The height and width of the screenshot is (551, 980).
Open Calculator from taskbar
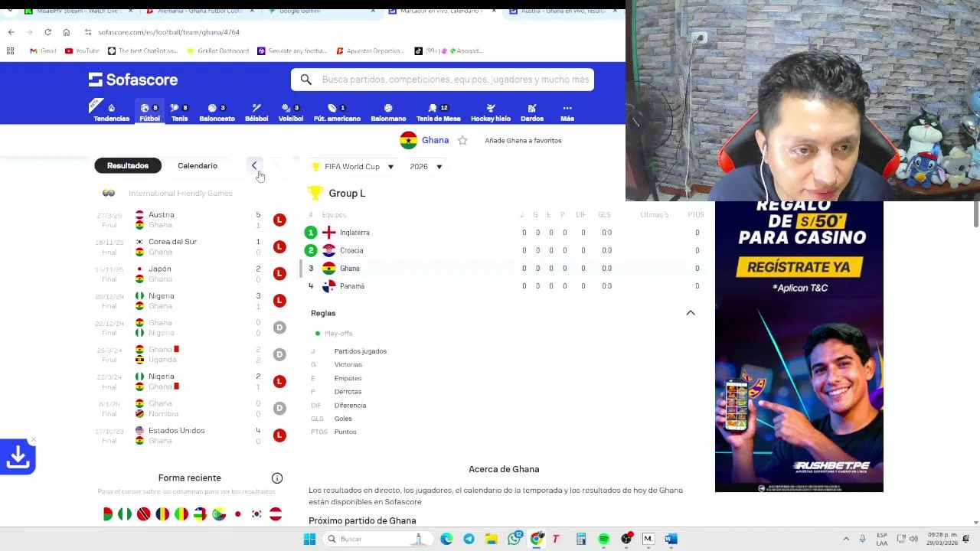580,539
